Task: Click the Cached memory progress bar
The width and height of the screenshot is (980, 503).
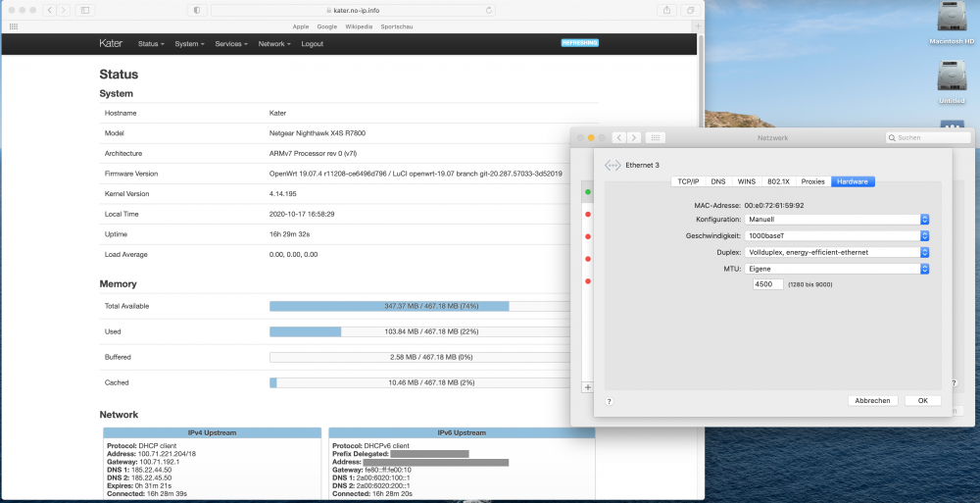Action: coord(419,382)
